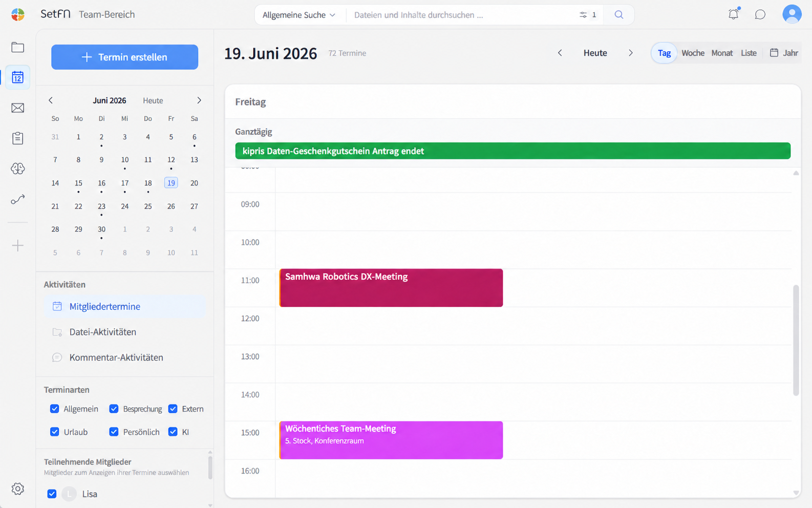Click Heute link in mini calendar
This screenshot has height=508, width=812.
[153, 100]
